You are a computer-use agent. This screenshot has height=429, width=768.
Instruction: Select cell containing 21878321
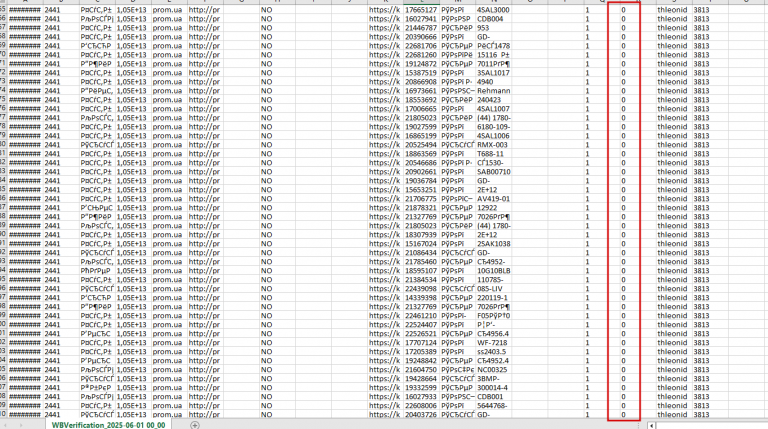[421, 208]
